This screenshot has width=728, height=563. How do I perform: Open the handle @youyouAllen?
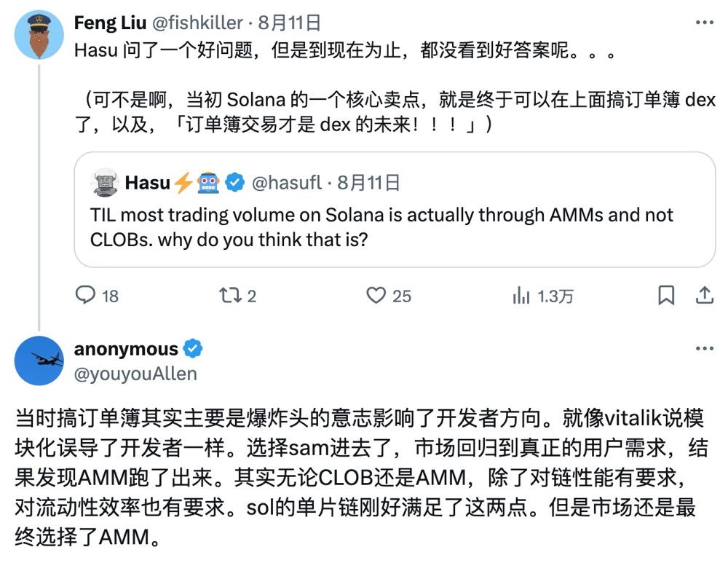[134, 372]
